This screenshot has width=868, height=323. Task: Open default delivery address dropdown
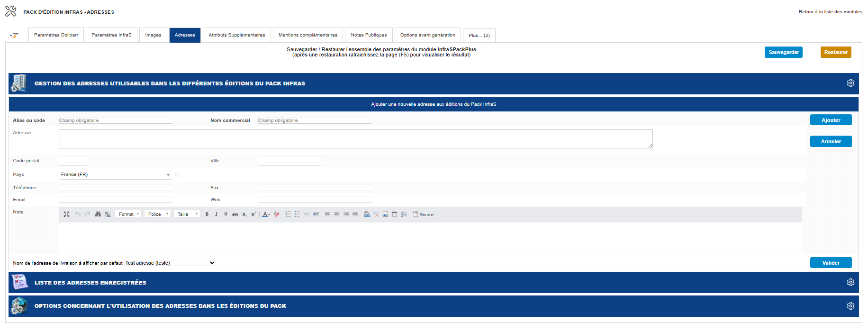tap(170, 263)
